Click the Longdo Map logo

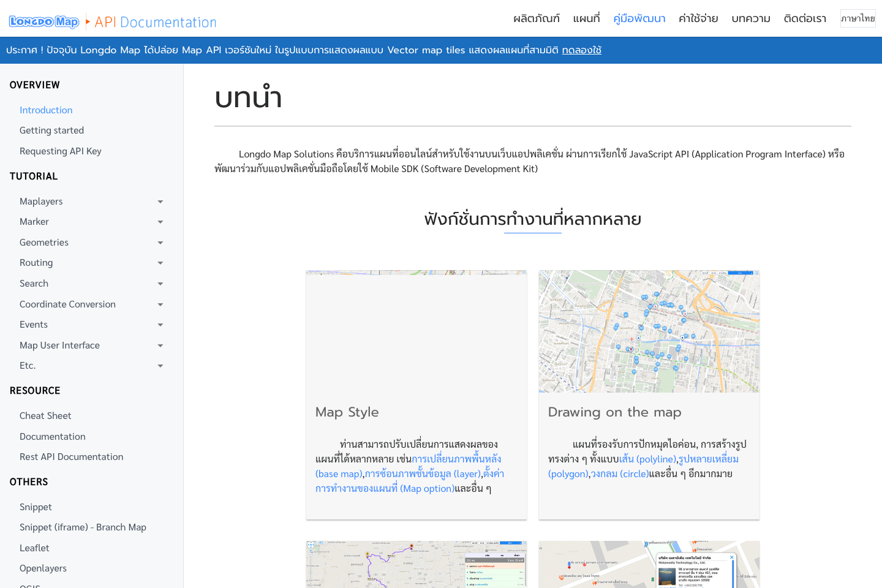coord(44,21)
